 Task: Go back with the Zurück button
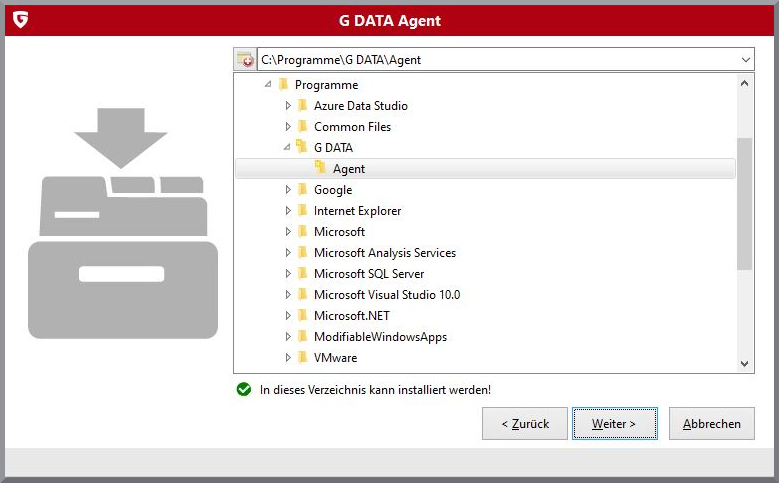tap(525, 423)
